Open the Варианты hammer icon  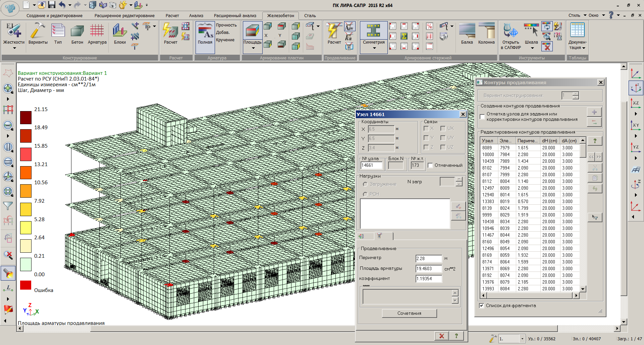pyautogui.click(x=38, y=31)
